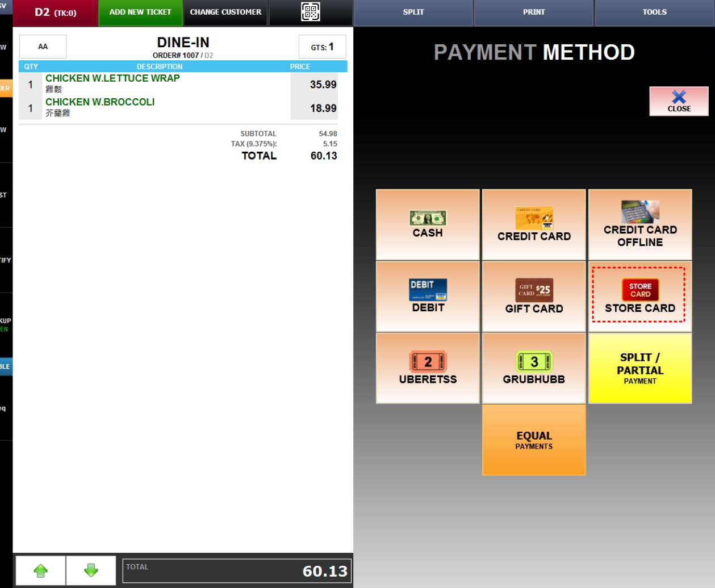Viewport: 715px width, 588px height.
Task: Choose Credit Card payment option
Action: click(x=534, y=225)
